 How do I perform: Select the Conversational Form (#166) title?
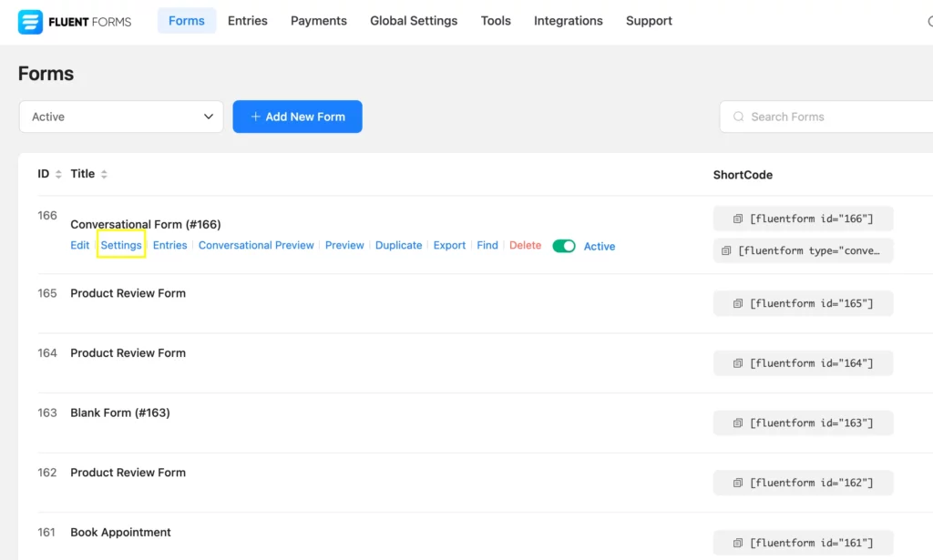(146, 224)
